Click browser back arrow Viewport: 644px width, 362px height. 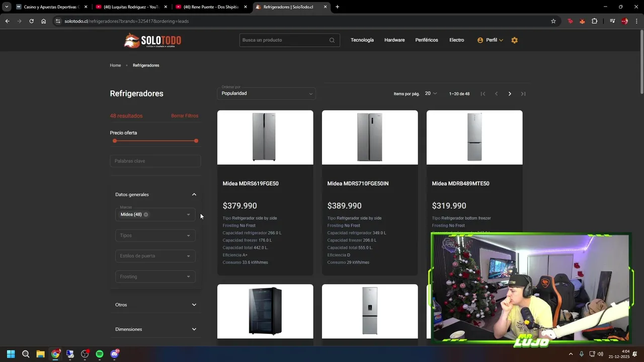coord(7,21)
